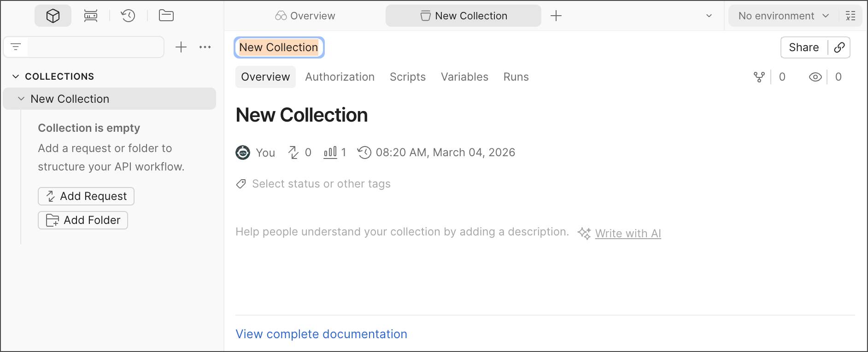Open the tabs overflow dropdown chevron

click(x=709, y=16)
